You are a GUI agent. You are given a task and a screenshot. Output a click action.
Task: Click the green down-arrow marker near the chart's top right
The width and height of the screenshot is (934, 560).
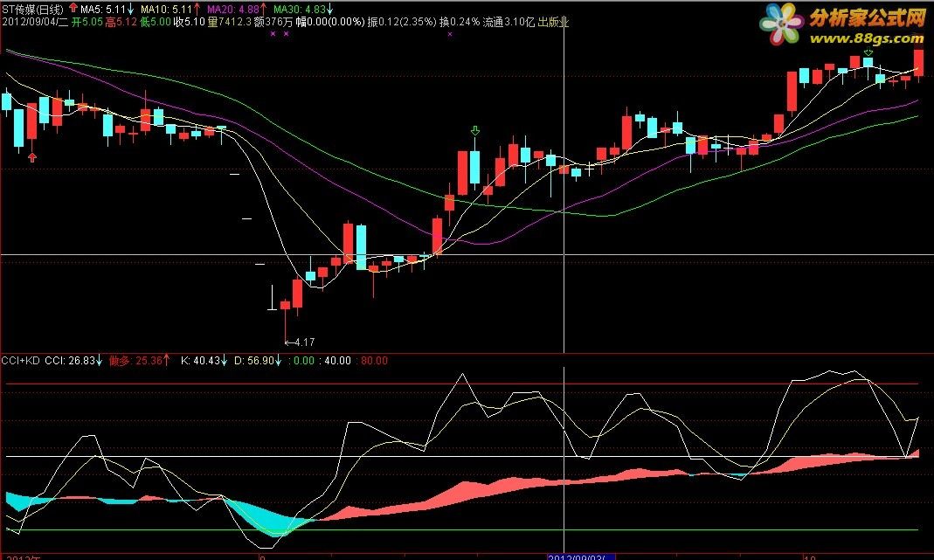[868, 53]
